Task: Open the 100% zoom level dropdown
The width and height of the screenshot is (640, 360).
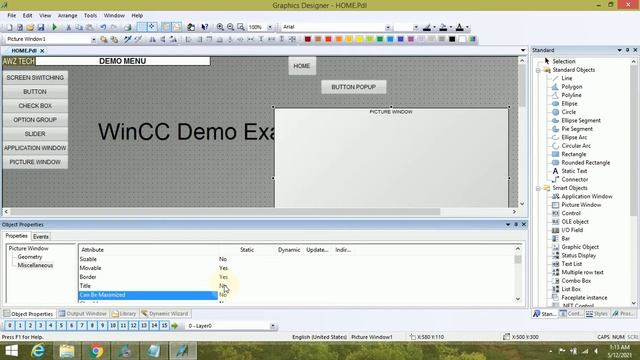Action: [270, 27]
